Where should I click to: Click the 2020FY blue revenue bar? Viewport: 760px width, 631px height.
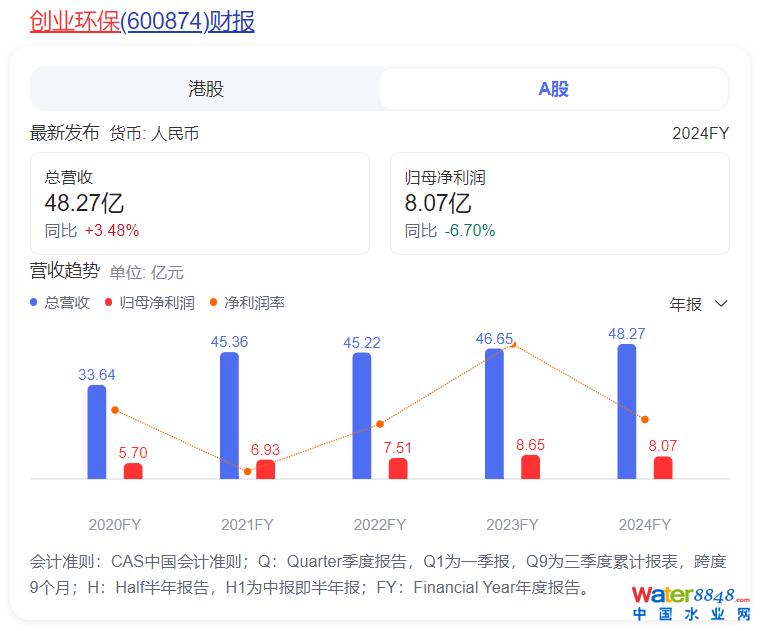pos(97,432)
